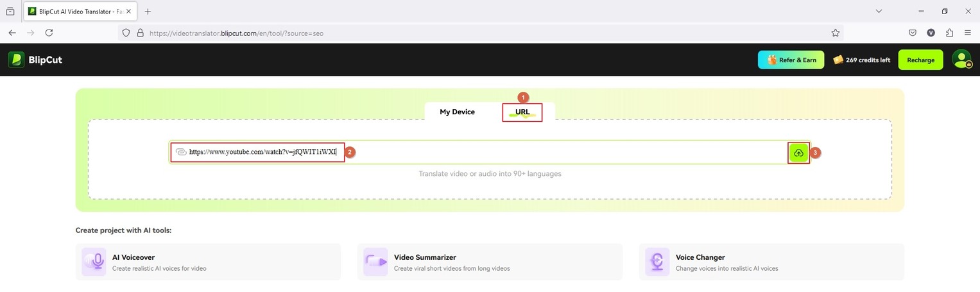Image resolution: width=980 pixels, height=292 pixels.
Task: Click 'Create viral short videos from long videos' text
Action: (x=452, y=268)
